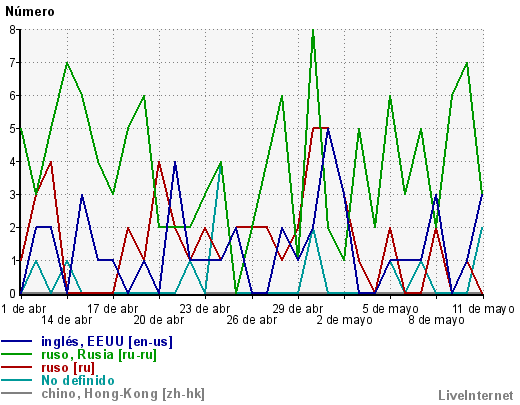Click the y-axis value 3
The image size is (520, 405).
(x=13, y=195)
